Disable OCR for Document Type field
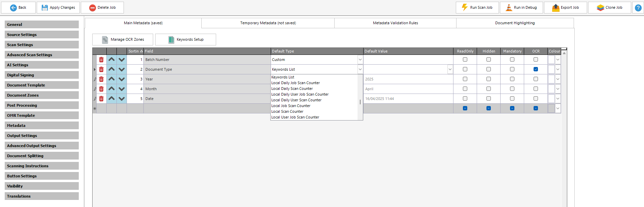This screenshot has height=207, width=644. click(536, 69)
